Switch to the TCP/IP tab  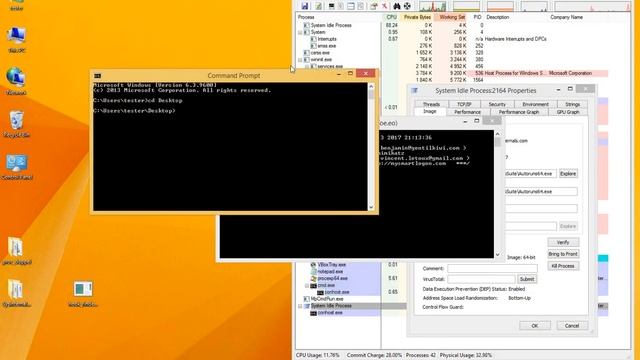click(464, 104)
